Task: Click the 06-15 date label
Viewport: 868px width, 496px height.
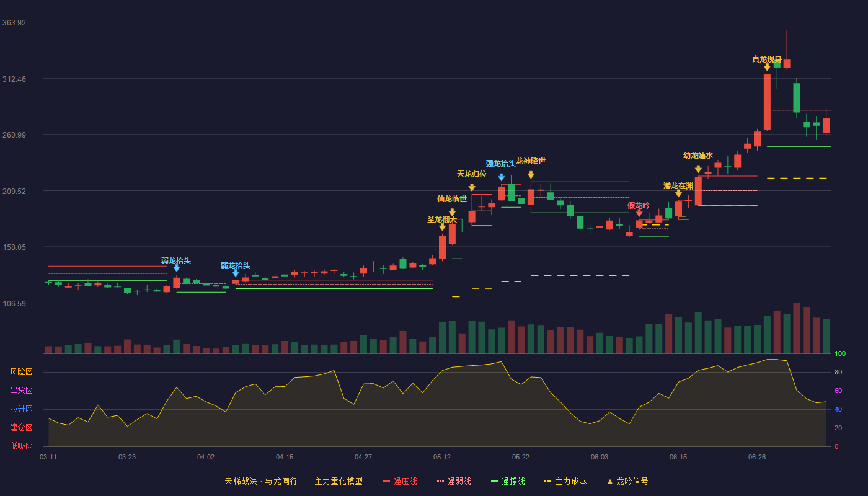Action: tap(678, 457)
